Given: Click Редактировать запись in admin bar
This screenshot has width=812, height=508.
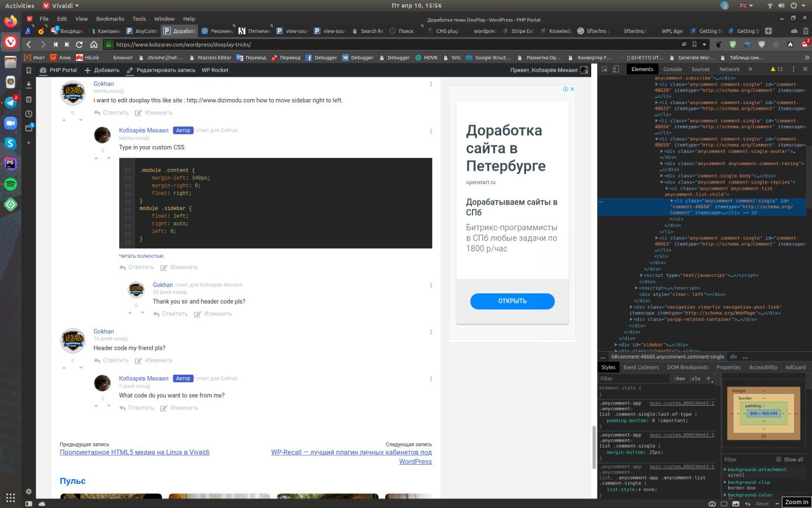Looking at the screenshot, I should [x=160, y=70].
